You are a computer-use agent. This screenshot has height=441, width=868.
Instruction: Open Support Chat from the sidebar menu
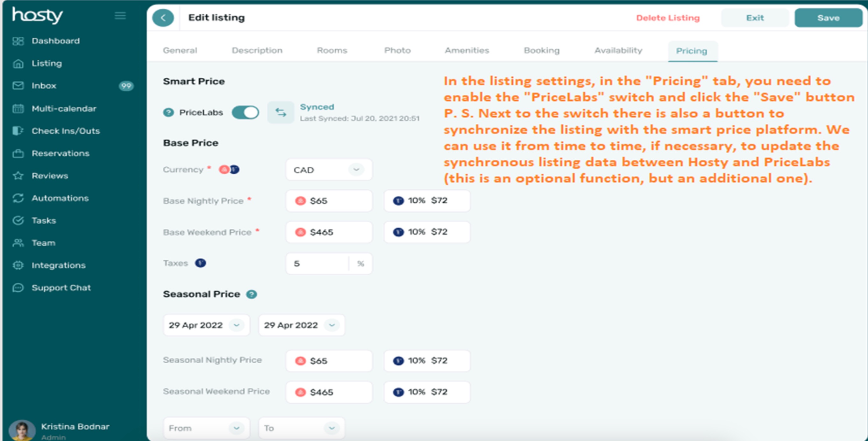(61, 288)
